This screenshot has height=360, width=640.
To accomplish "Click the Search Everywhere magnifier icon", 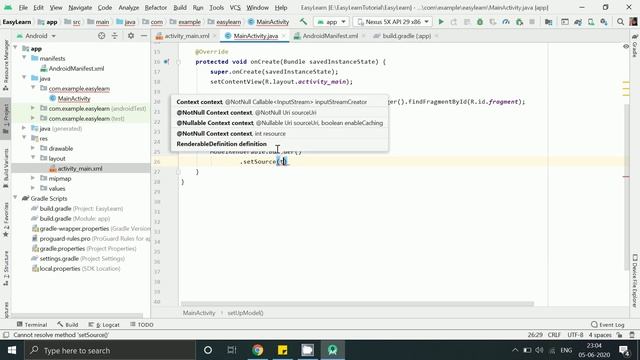I will point(620,22).
